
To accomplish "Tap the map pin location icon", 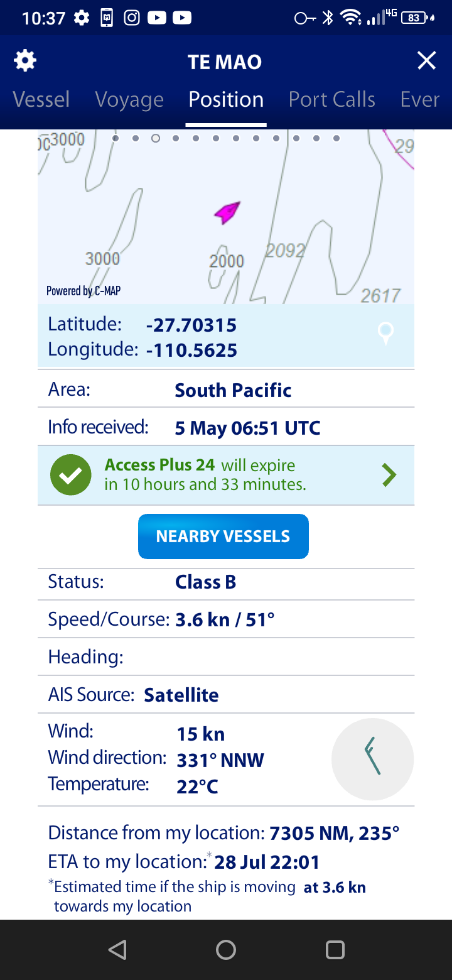I will [385, 333].
